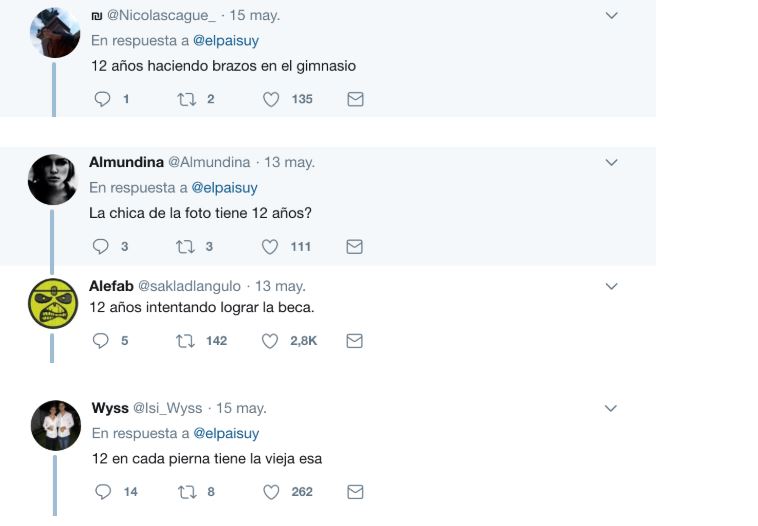The width and height of the screenshot is (758, 526).
Task: Open the @elpaisuy link in Almundina's reply
Action: [x=224, y=188]
